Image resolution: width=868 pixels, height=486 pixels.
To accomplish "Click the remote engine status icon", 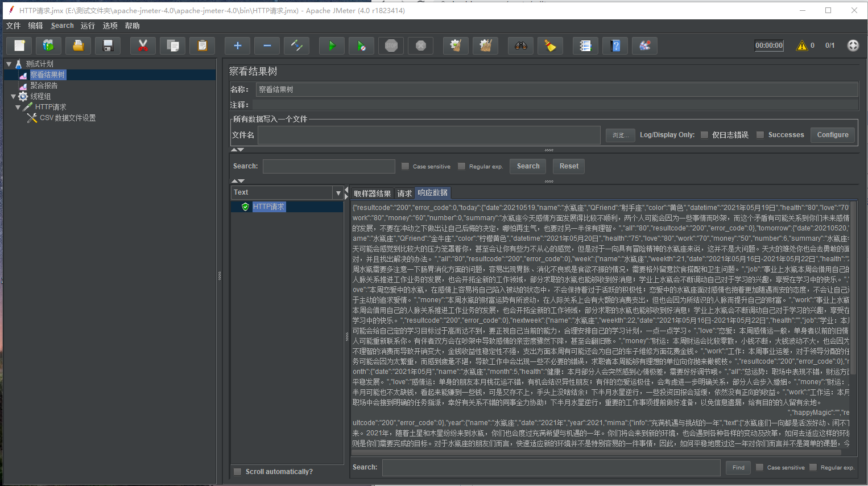I will [853, 46].
